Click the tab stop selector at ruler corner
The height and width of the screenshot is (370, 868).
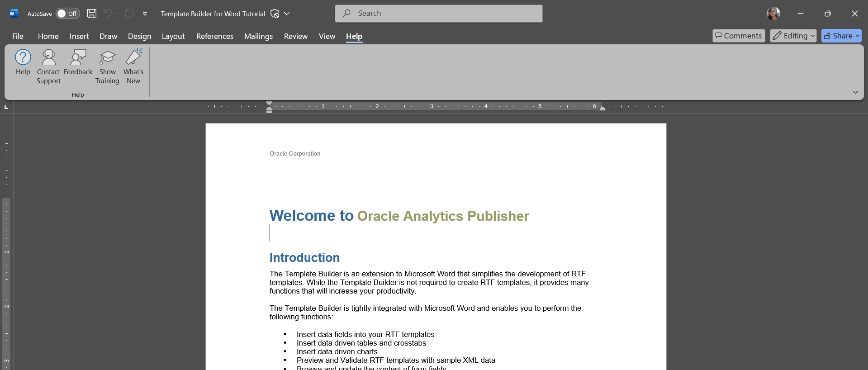(6, 107)
